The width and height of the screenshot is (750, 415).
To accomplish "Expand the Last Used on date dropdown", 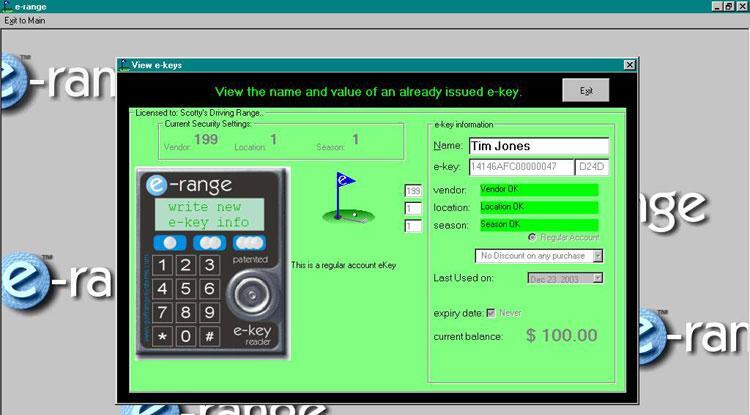I will point(598,278).
